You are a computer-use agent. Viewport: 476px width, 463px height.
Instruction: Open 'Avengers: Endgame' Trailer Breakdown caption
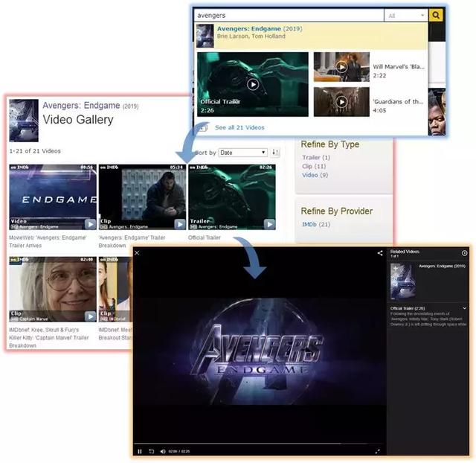[132, 241]
